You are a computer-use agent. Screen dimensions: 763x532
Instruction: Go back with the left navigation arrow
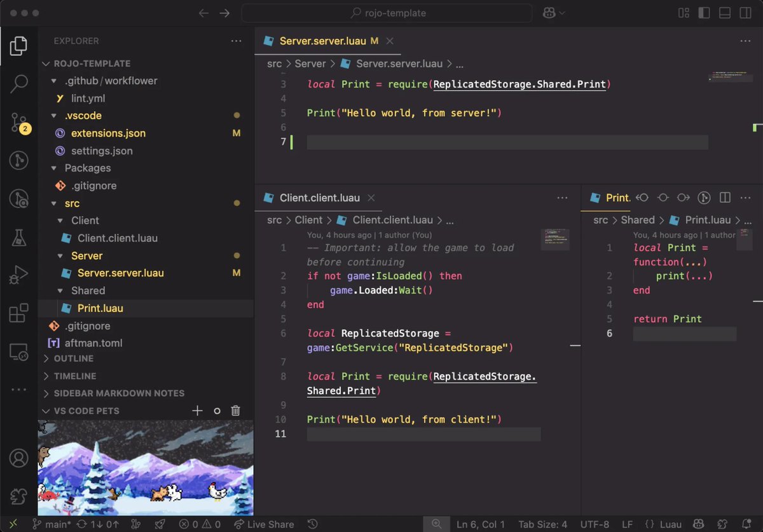coord(203,13)
